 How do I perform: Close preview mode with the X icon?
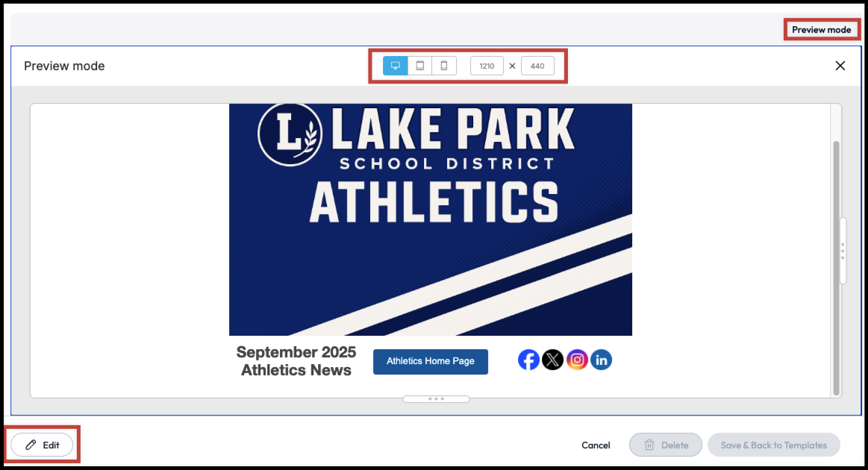(x=840, y=66)
